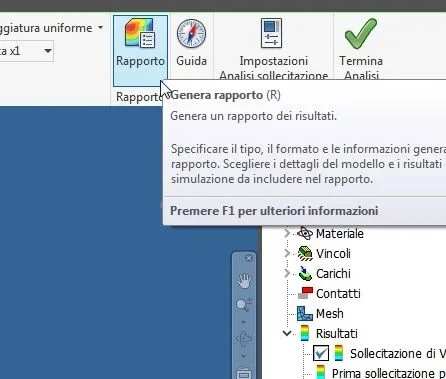Click the Rapporto report icon
Screen dimensions: 446x379
pos(140,33)
